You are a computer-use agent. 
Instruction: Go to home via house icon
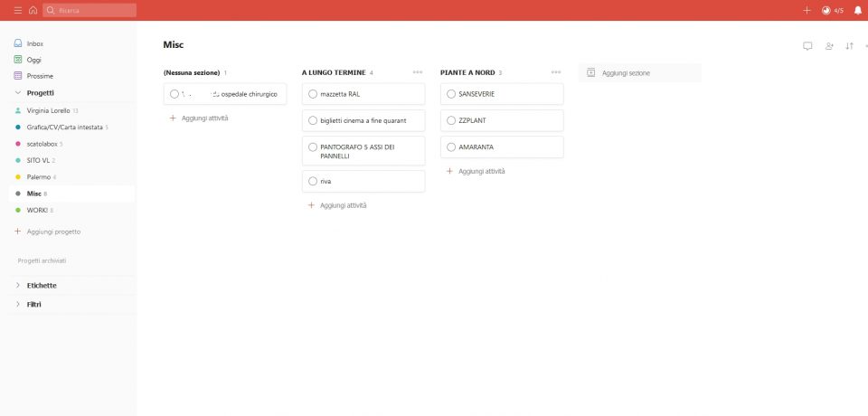(x=33, y=10)
